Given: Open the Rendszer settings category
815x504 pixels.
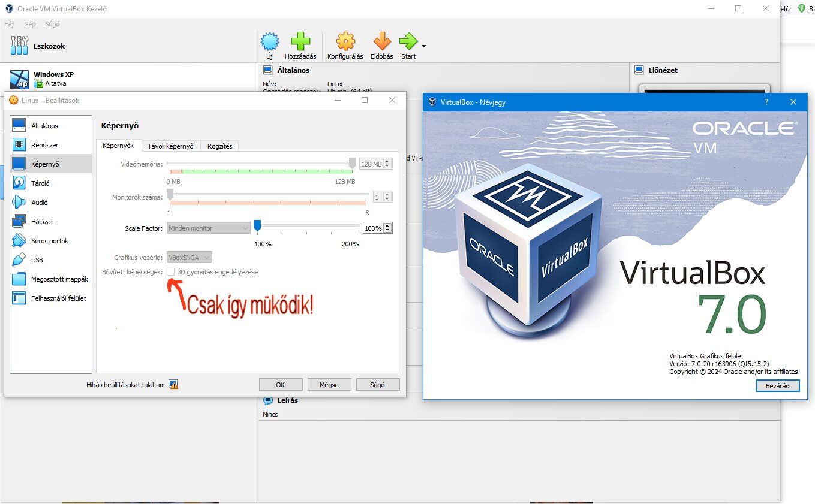Looking at the screenshot, I should [x=51, y=145].
